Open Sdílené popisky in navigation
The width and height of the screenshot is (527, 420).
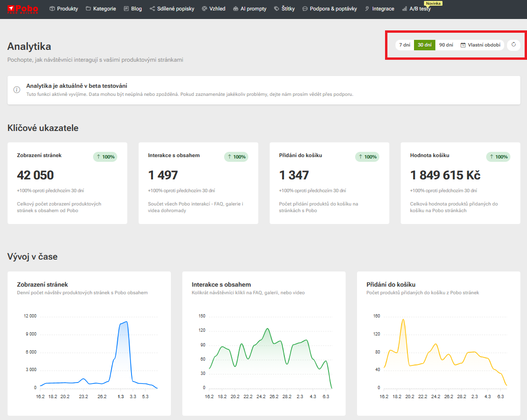click(x=172, y=9)
